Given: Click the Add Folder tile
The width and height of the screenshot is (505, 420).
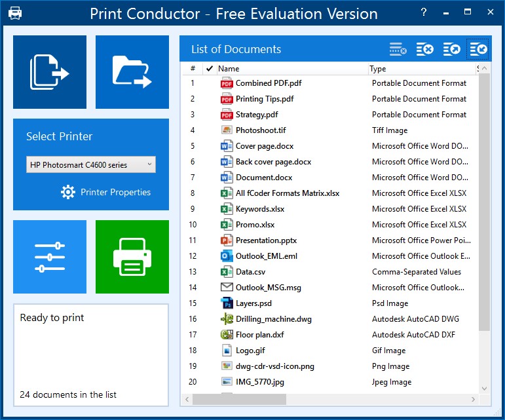Looking at the screenshot, I should click(x=132, y=72).
